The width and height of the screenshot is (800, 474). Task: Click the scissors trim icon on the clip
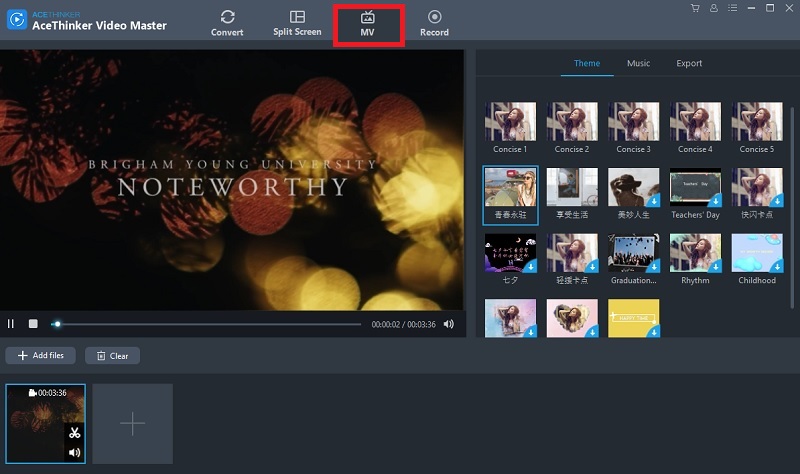point(74,433)
